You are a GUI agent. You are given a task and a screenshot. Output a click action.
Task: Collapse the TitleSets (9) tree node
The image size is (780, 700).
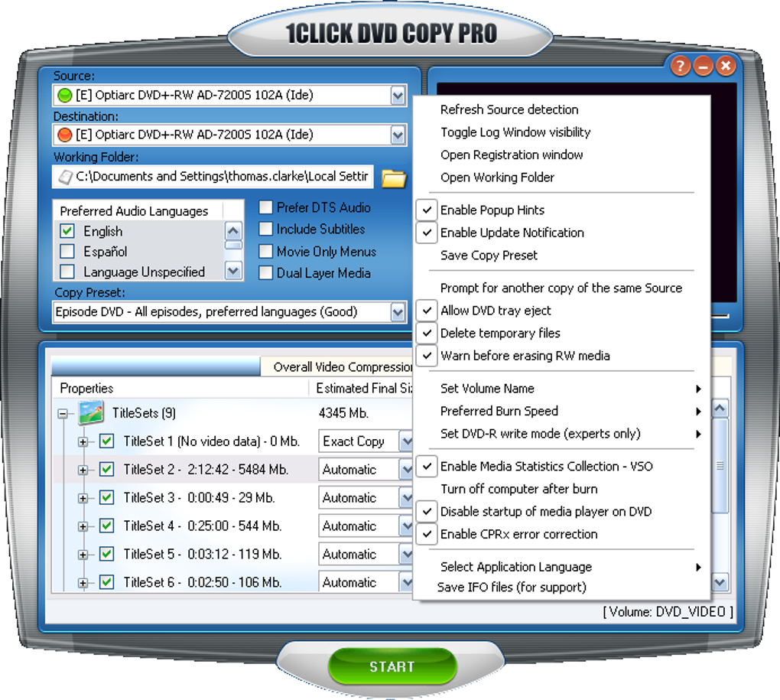click(x=63, y=413)
